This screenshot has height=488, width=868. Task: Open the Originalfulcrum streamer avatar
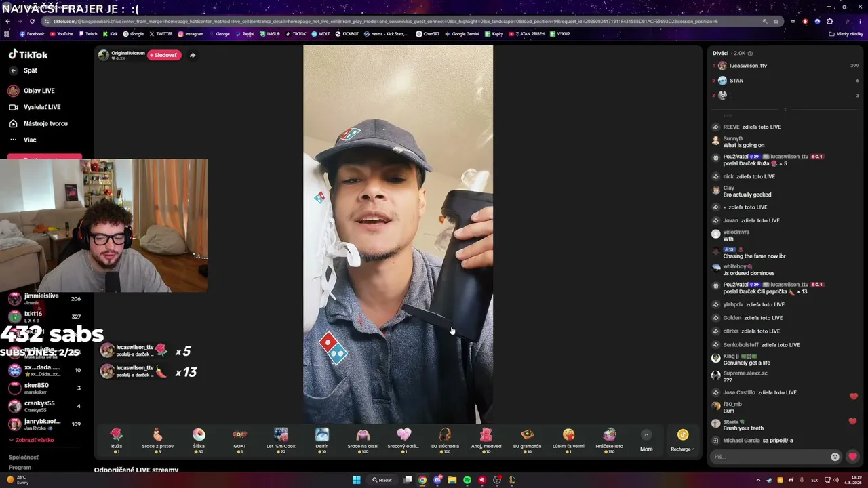click(103, 55)
